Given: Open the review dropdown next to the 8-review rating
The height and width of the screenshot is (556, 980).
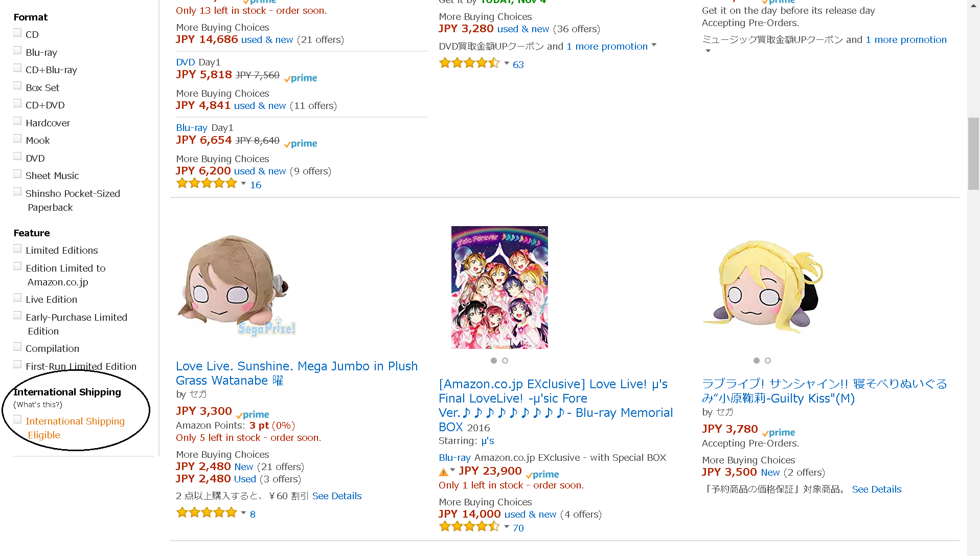Looking at the screenshot, I should pos(243,512).
